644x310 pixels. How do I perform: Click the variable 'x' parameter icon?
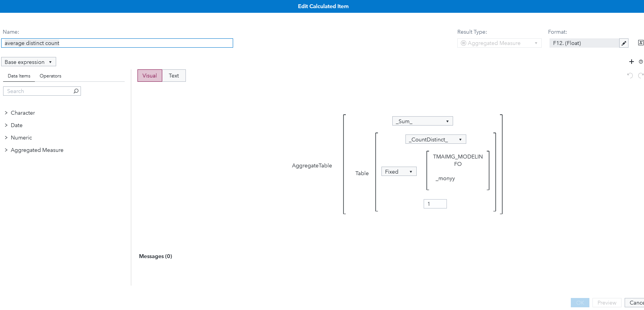(641, 43)
